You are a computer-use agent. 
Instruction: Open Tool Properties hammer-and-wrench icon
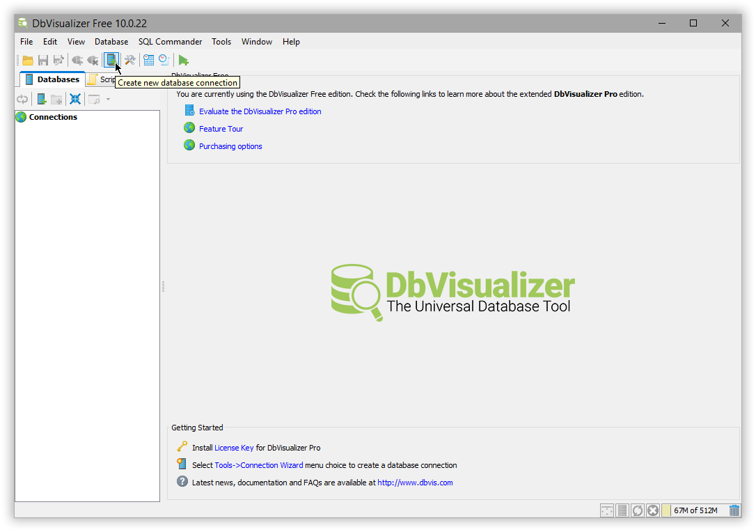pos(129,61)
